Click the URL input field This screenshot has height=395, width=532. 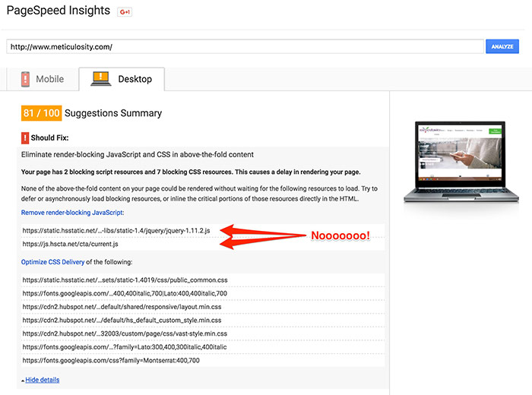tap(245, 46)
